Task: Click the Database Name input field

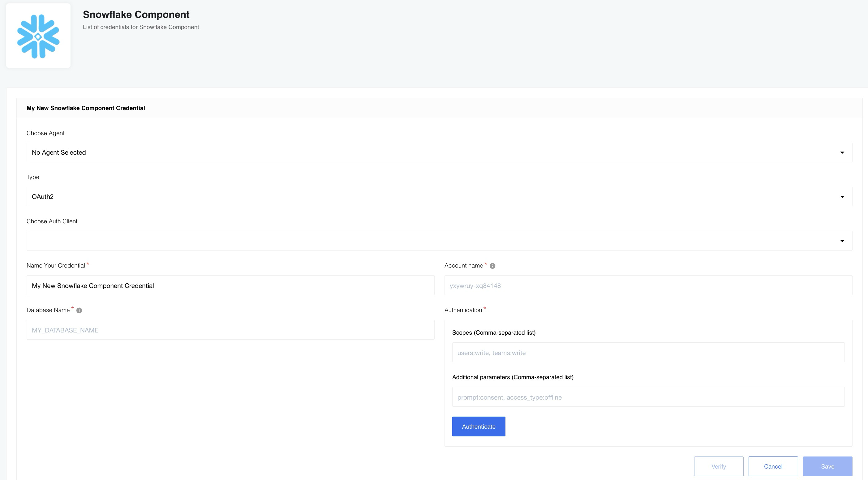Action: point(230,330)
